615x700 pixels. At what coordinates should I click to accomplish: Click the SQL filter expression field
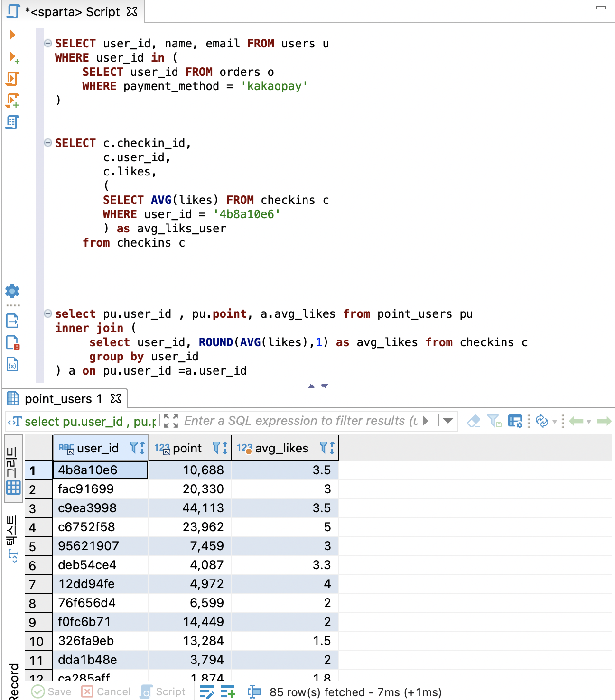coord(301,421)
